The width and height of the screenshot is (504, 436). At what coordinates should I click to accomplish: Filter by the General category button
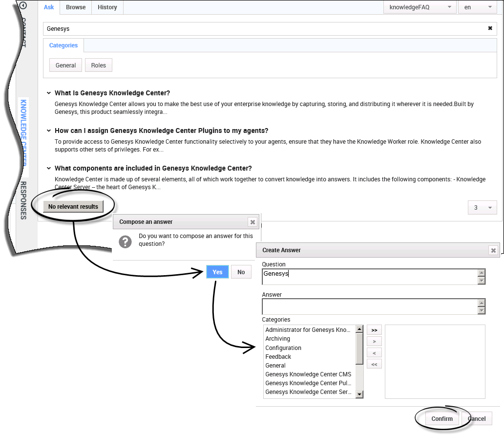65,65
